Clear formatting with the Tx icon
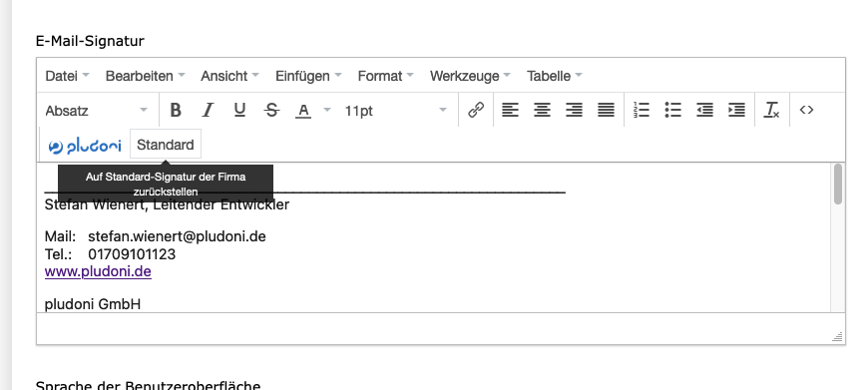The width and height of the screenshot is (868, 390). click(771, 110)
